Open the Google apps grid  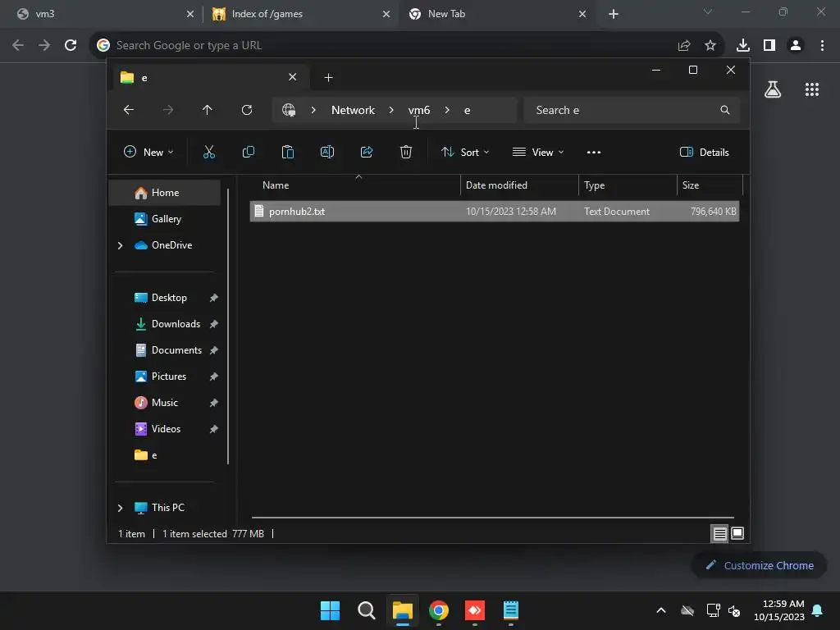coord(812,89)
